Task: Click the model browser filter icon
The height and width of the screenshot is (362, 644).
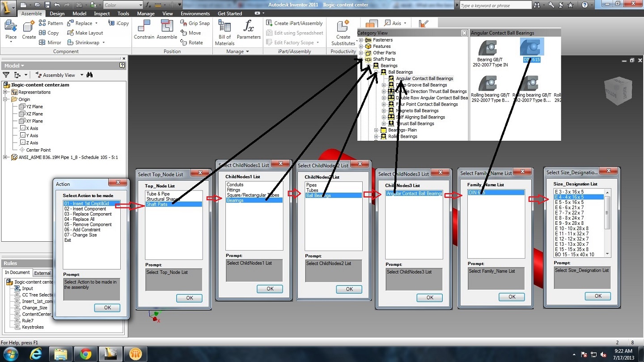Action: pos(6,75)
